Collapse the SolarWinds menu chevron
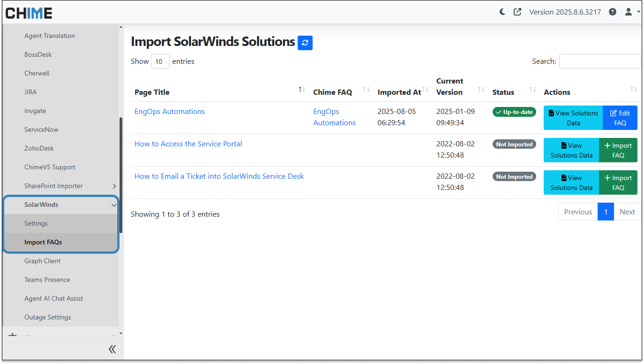 113,205
